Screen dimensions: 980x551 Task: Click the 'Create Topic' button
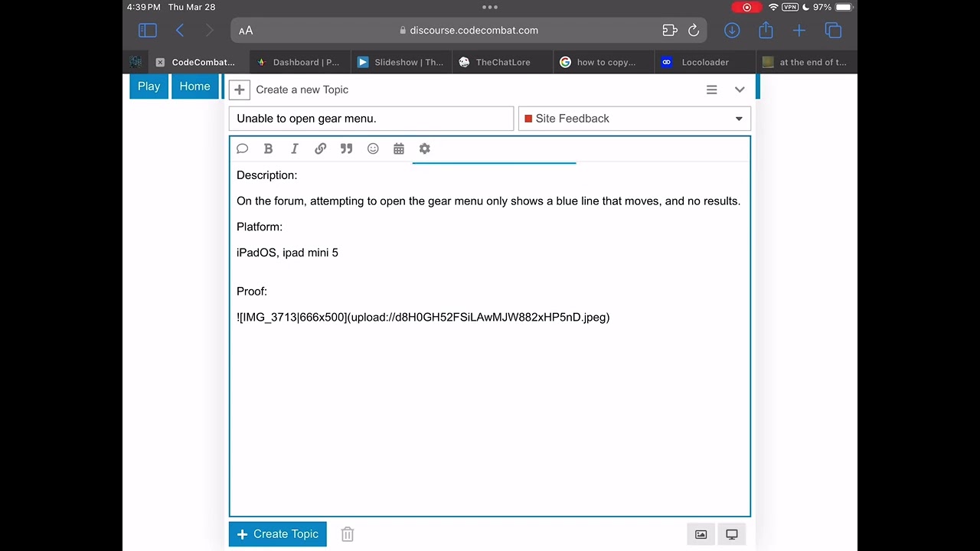278,534
